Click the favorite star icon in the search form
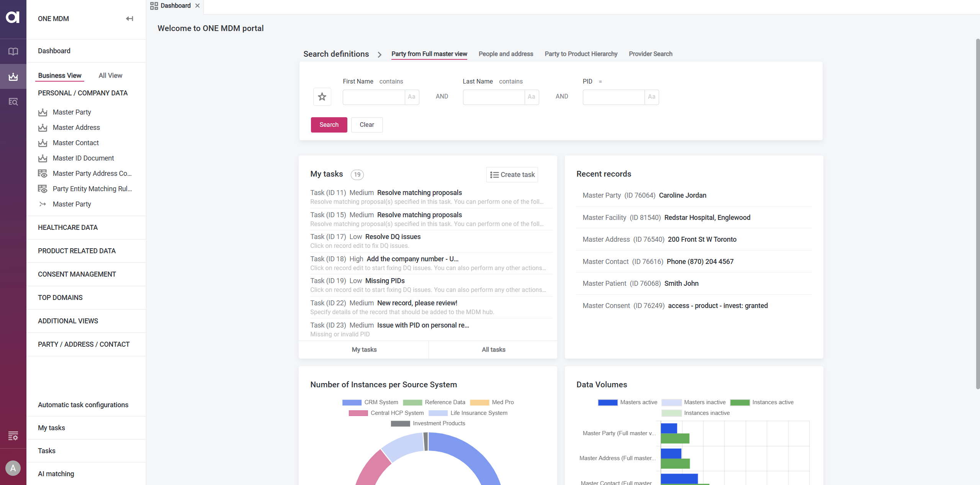 [322, 97]
